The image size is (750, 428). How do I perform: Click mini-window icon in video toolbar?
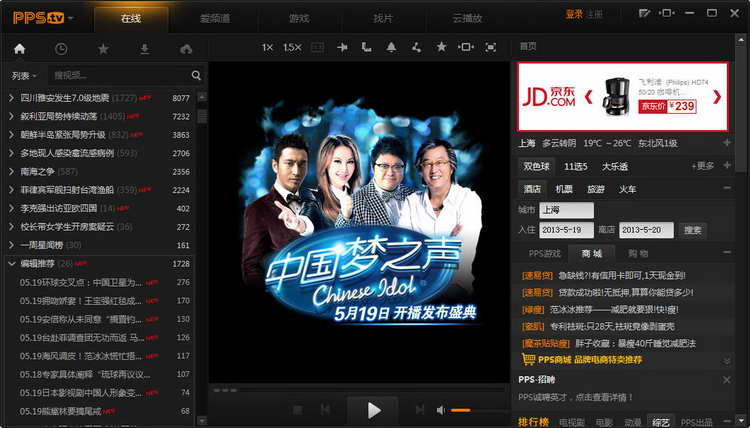pos(465,47)
